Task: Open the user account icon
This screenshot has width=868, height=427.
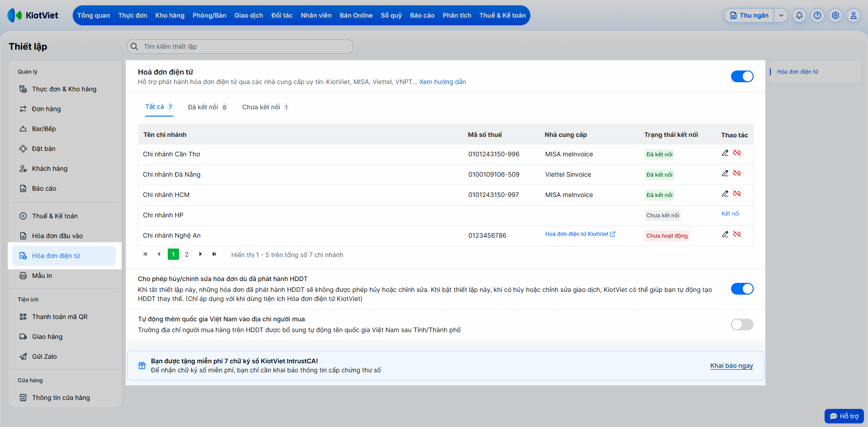Action: point(854,15)
